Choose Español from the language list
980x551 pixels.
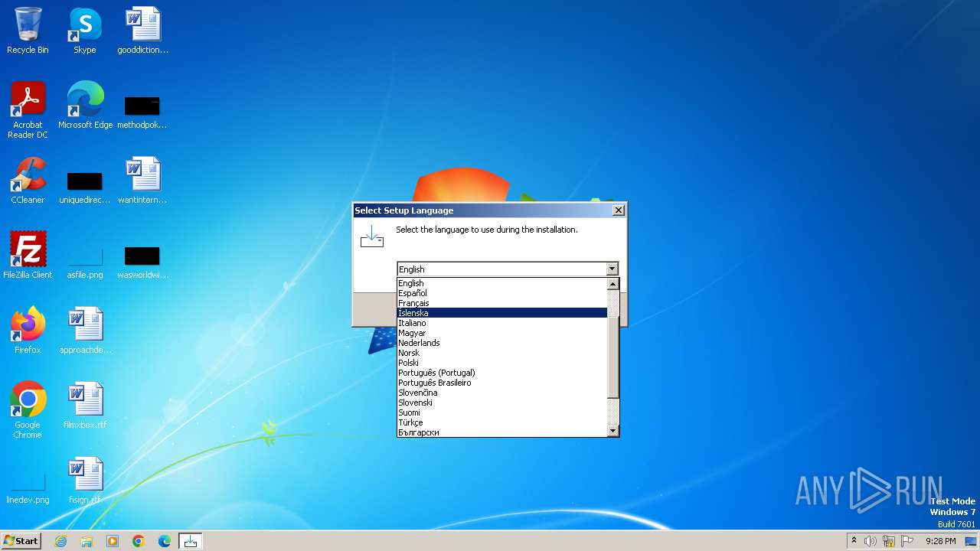(501, 293)
